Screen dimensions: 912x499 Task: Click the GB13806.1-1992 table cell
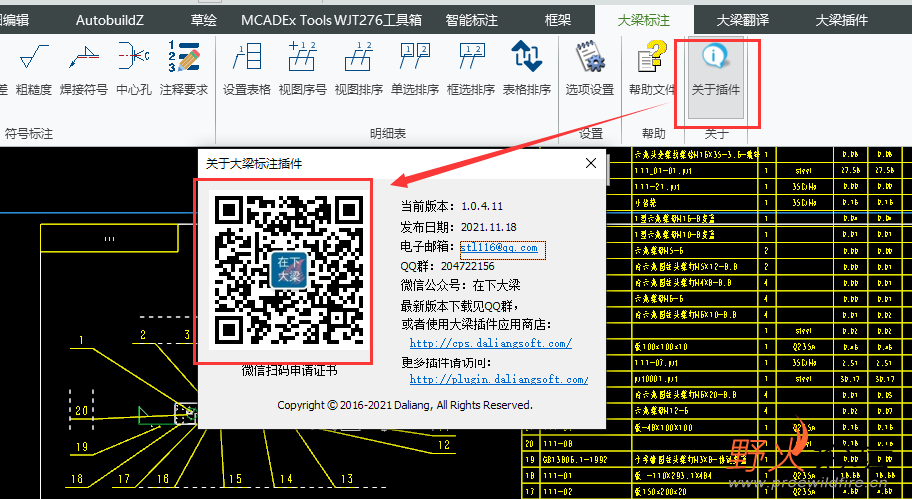click(575, 459)
